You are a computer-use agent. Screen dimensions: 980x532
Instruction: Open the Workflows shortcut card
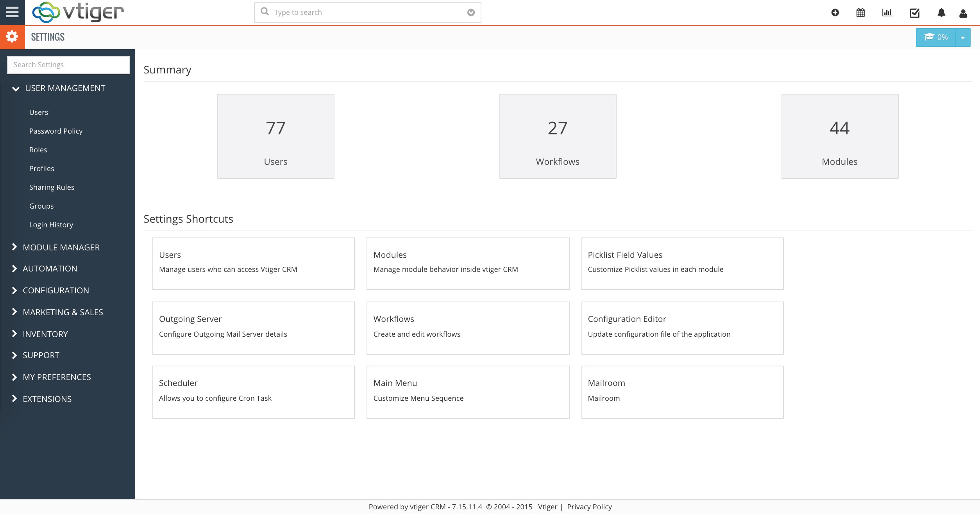468,328
